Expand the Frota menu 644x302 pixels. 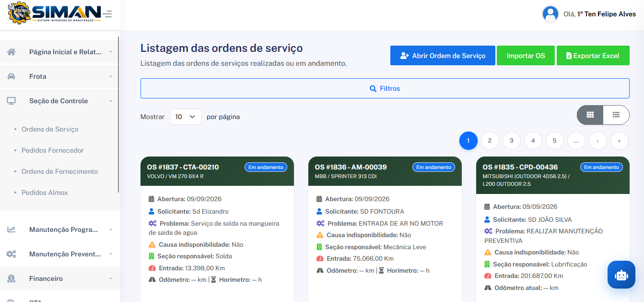coord(59,76)
